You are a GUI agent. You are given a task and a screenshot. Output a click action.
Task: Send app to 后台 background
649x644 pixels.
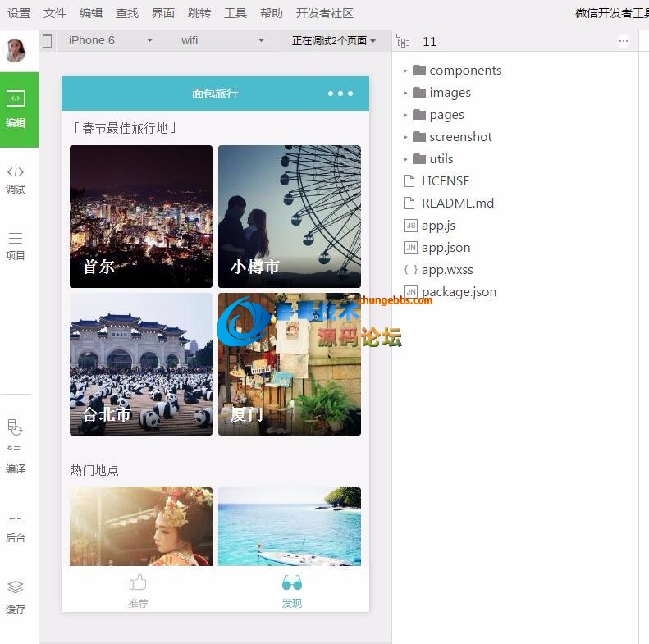coord(16,527)
